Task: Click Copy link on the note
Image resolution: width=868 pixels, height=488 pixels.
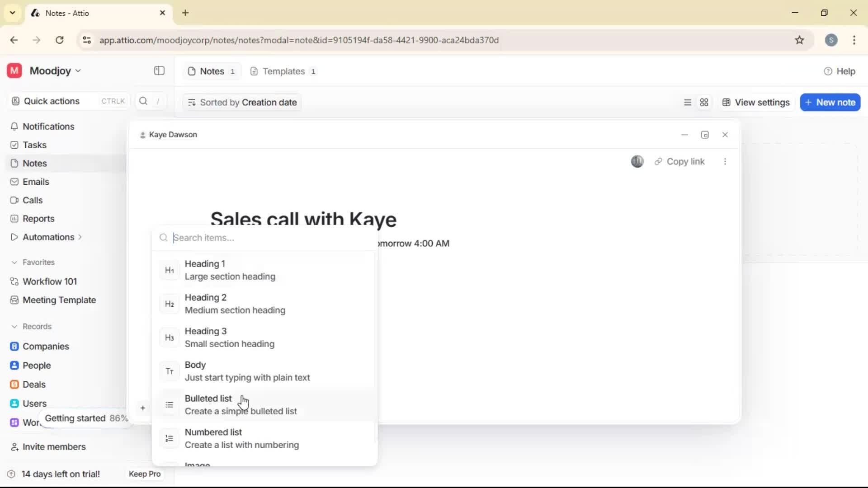Action: [x=680, y=161]
